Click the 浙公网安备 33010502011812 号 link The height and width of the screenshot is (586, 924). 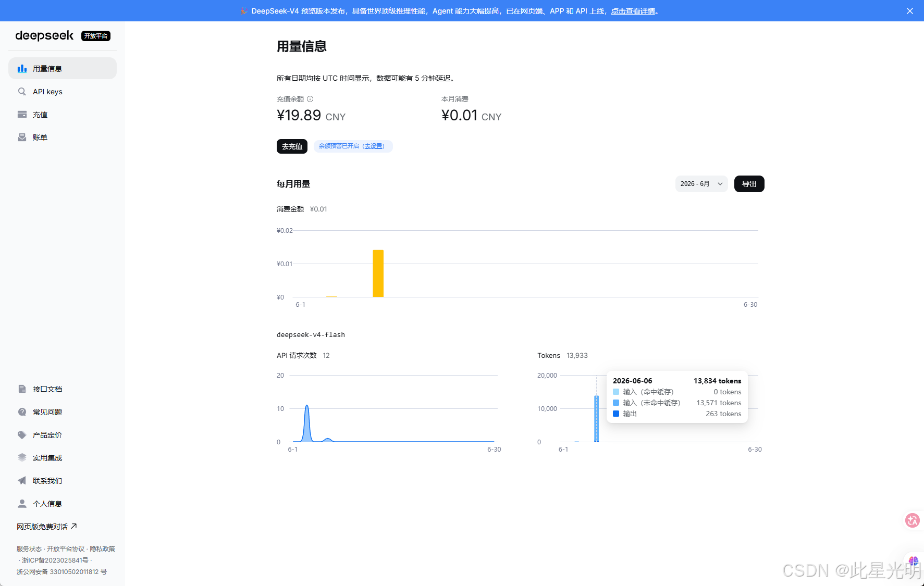tap(61, 572)
